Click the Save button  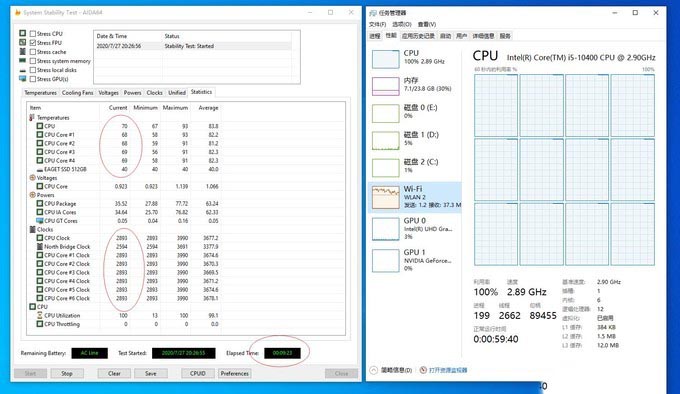pos(150,373)
